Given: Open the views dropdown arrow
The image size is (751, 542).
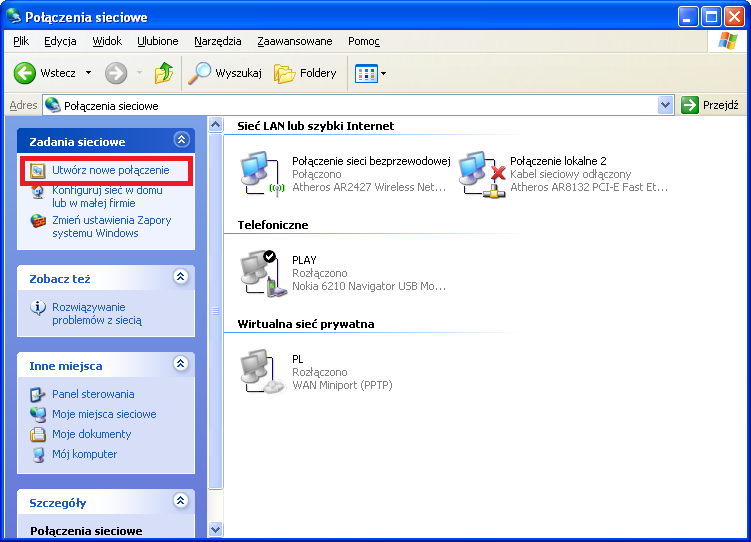Looking at the screenshot, I should pos(383,74).
